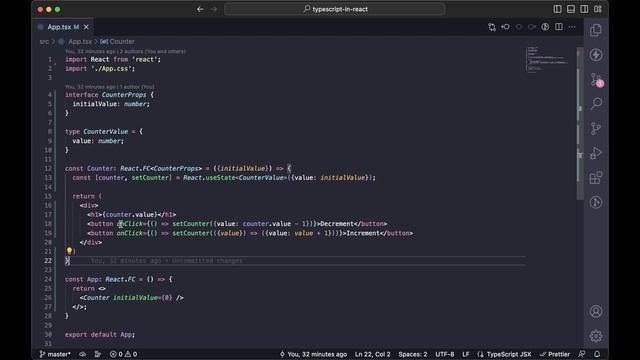Click 'export default App;' line
Image resolution: width=640 pixels, height=360 pixels.
click(x=100, y=335)
